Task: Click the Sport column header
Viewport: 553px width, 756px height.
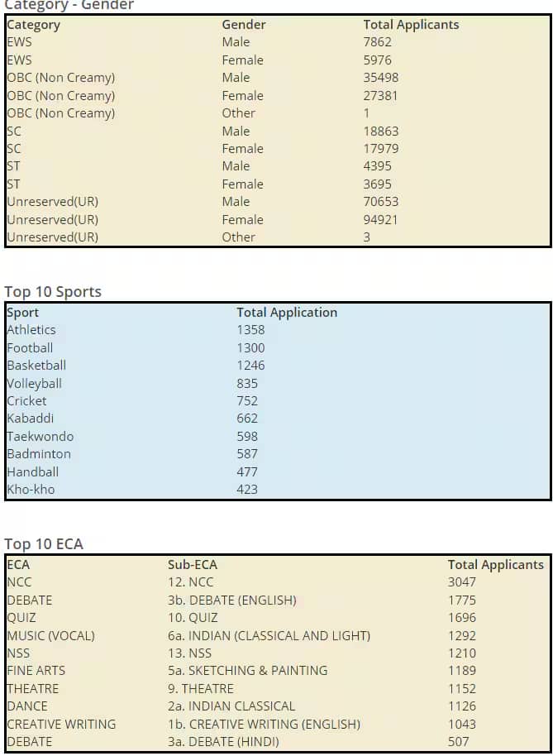Action: 22,313
